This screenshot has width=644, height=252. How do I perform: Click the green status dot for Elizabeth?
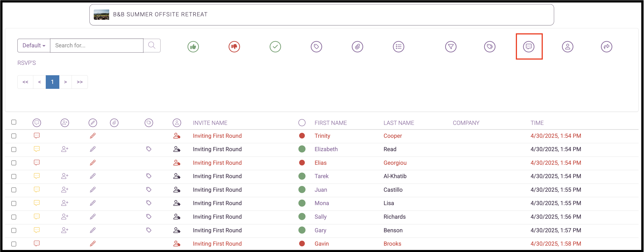coord(302,149)
